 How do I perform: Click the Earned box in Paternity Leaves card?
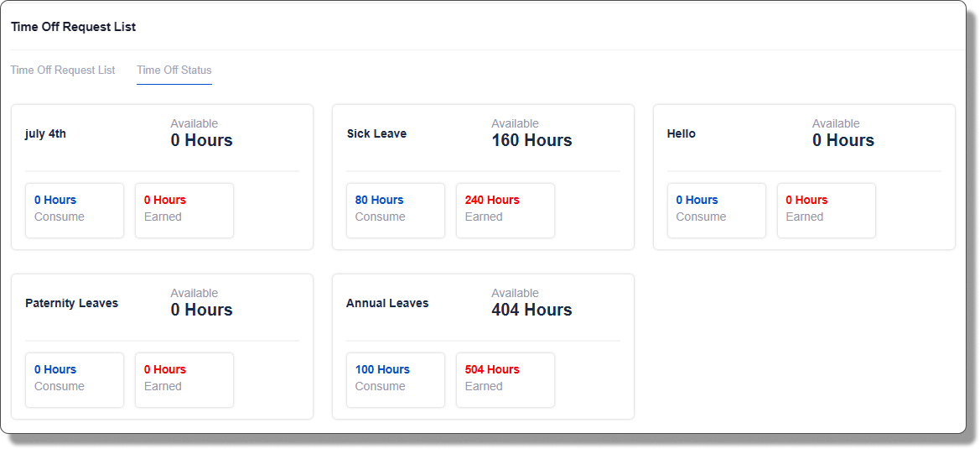[x=184, y=380]
